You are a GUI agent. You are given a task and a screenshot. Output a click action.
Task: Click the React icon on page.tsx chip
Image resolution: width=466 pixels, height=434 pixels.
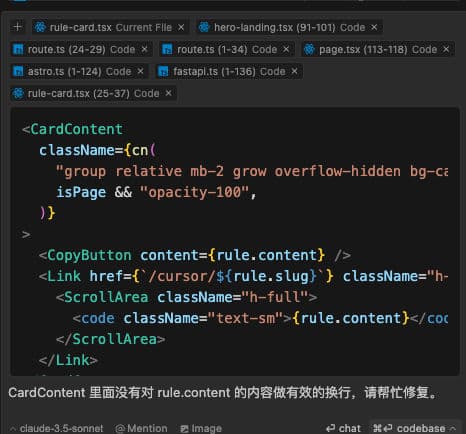(309, 49)
